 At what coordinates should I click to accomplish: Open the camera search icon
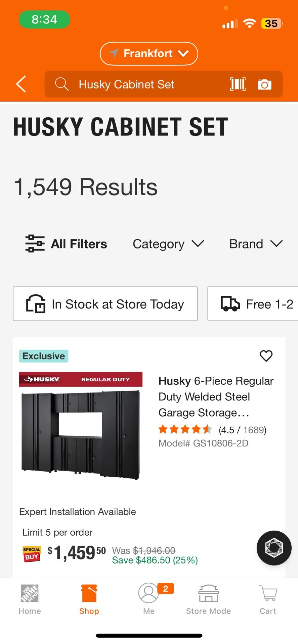point(264,84)
